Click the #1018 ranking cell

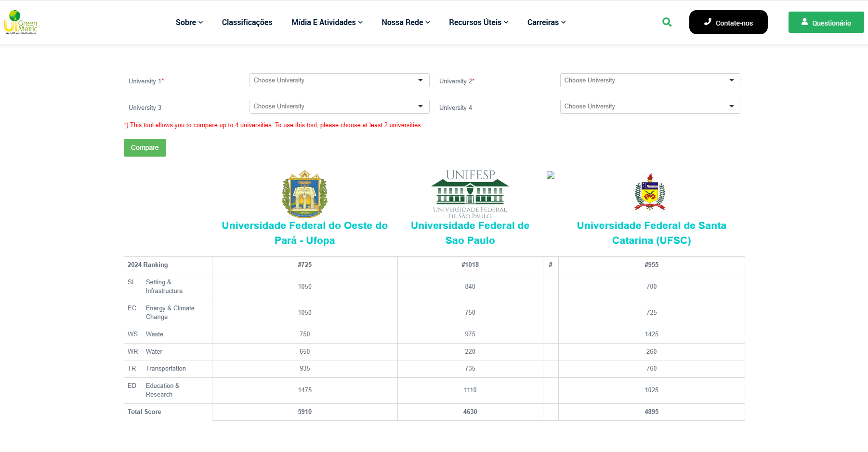(470, 265)
